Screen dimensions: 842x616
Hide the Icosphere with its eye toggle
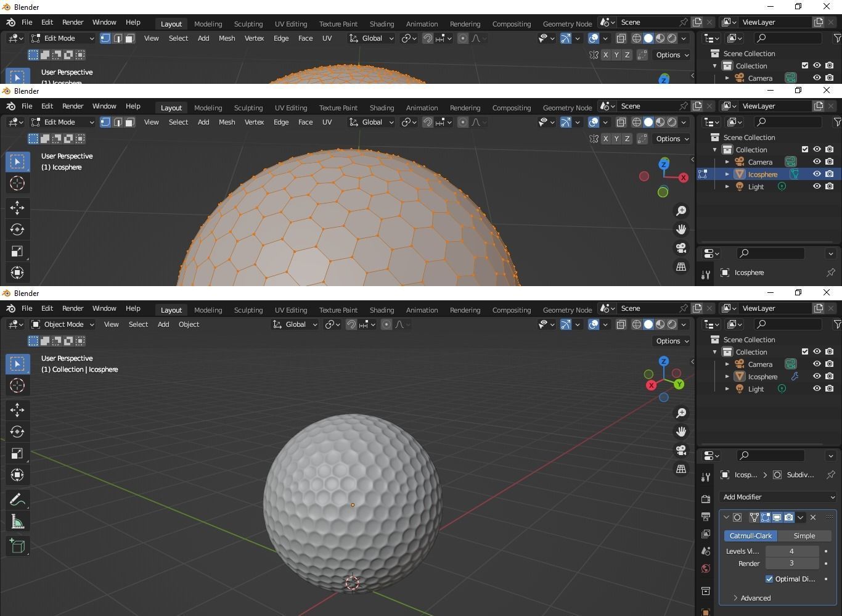coord(817,376)
